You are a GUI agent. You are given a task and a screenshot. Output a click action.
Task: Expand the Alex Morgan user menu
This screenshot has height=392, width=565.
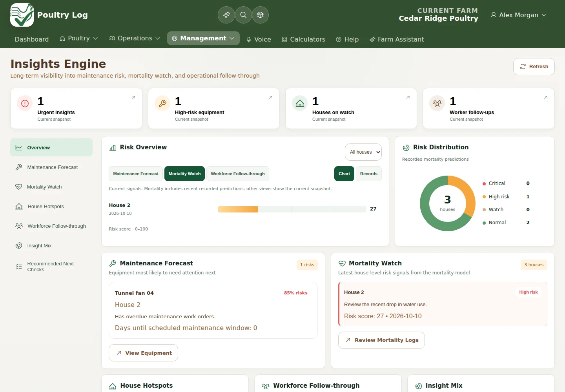518,15
